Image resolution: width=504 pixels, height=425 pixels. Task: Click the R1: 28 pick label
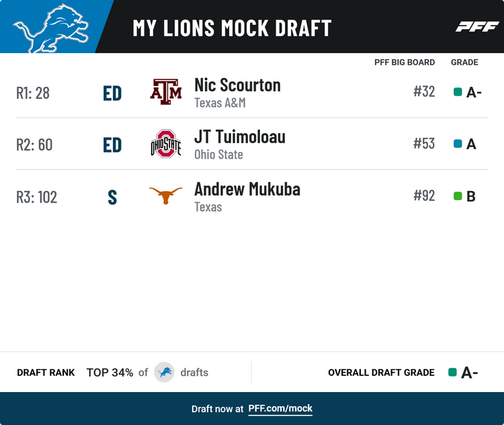coord(33,93)
